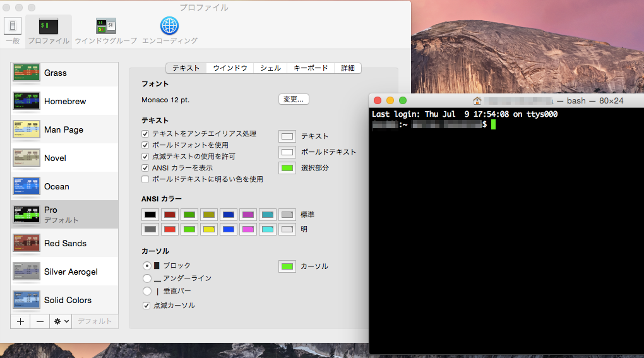Click standard ANSI cyan swatch
Screen dimensions: 644x358
click(267, 214)
